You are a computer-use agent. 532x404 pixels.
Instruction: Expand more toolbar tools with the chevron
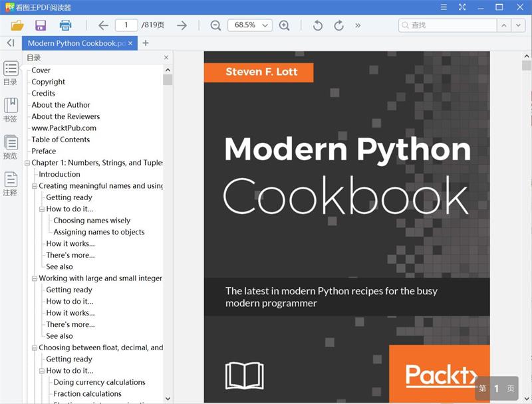pyautogui.click(x=357, y=25)
